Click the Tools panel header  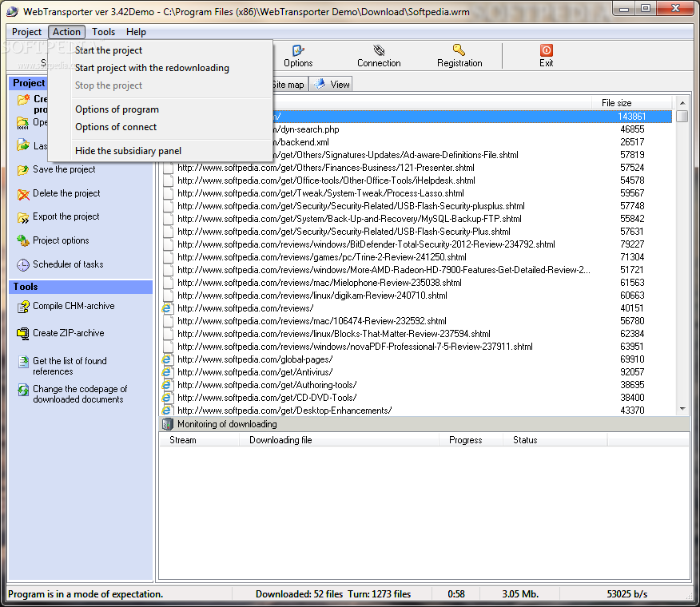pyautogui.click(x=81, y=287)
